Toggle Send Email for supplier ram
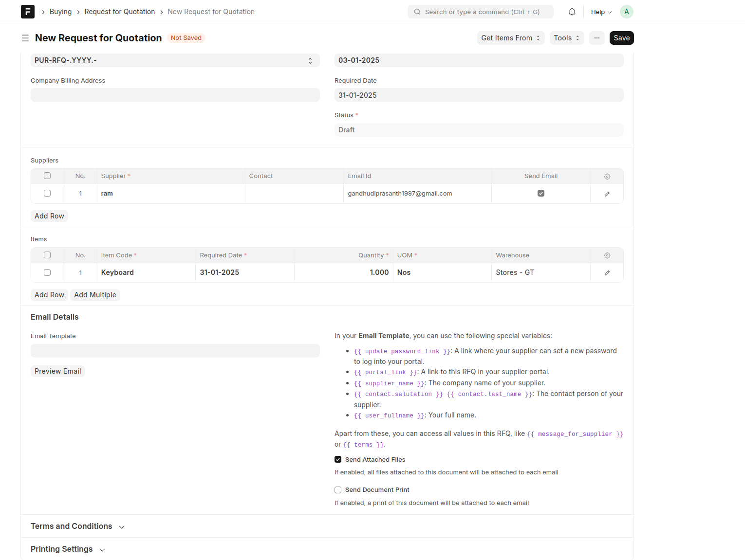The height and width of the screenshot is (560, 745). click(x=541, y=193)
